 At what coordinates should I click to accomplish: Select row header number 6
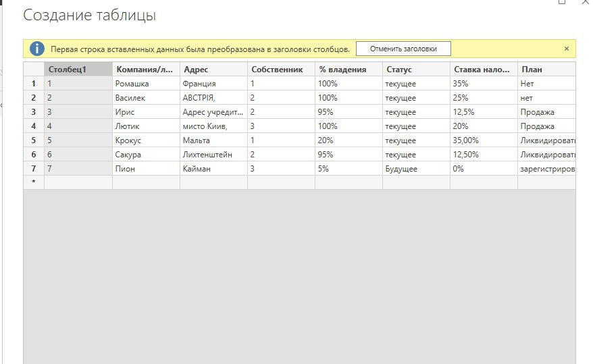[x=34, y=155]
